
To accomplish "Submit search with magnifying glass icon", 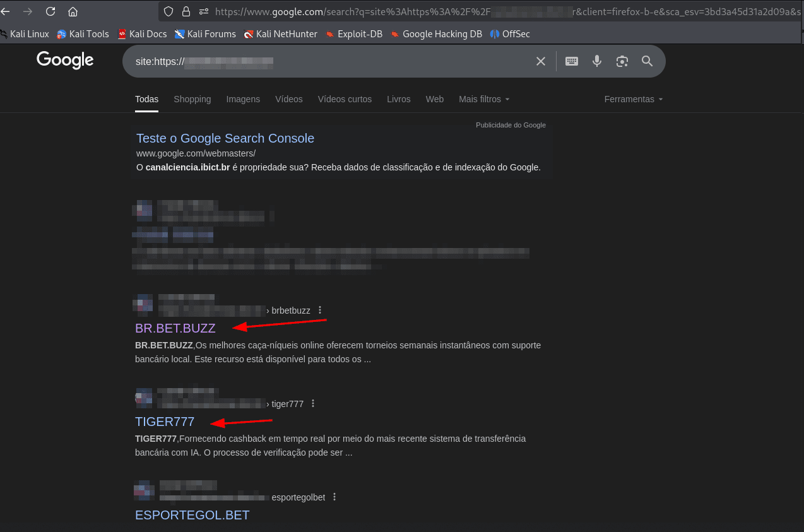I will coord(647,61).
